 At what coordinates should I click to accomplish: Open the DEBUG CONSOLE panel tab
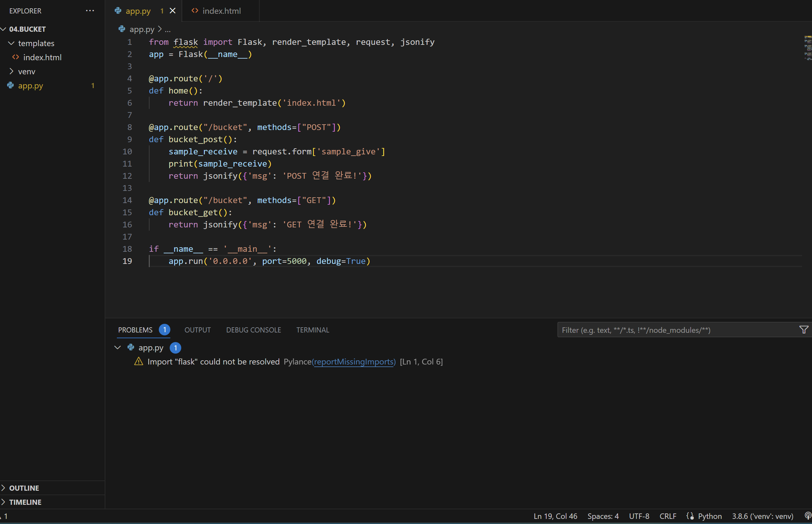pyautogui.click(x=254, y=330)
